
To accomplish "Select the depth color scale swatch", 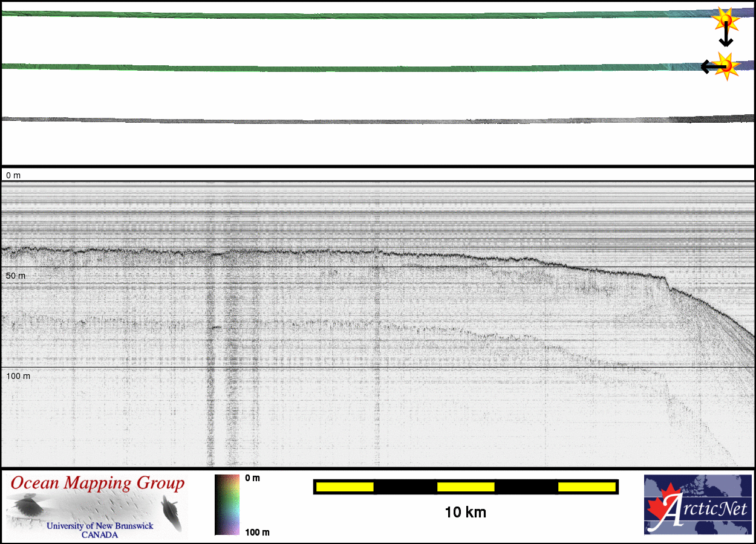I will (227, 505).
